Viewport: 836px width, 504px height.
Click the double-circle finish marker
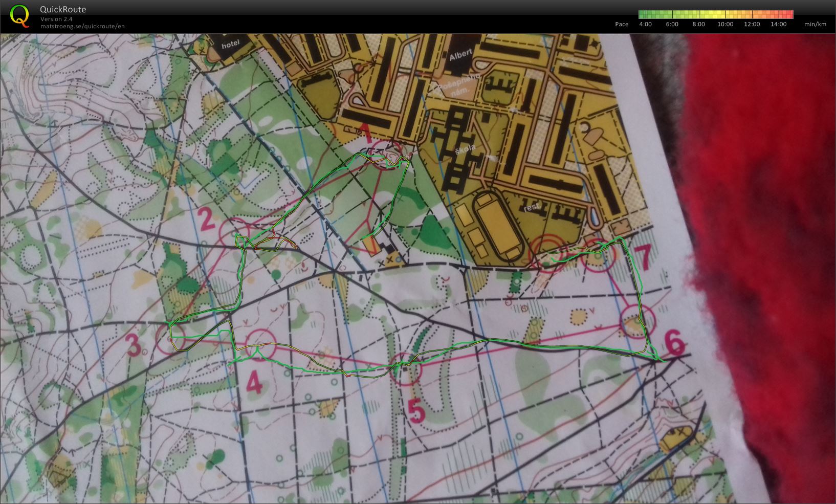pos(547,252)
